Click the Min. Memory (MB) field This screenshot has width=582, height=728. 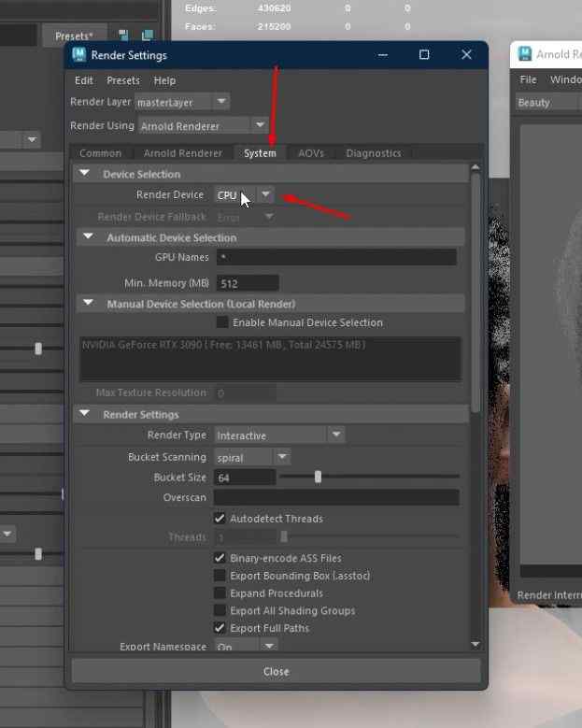pyautogui.click(x=248, y=283)
